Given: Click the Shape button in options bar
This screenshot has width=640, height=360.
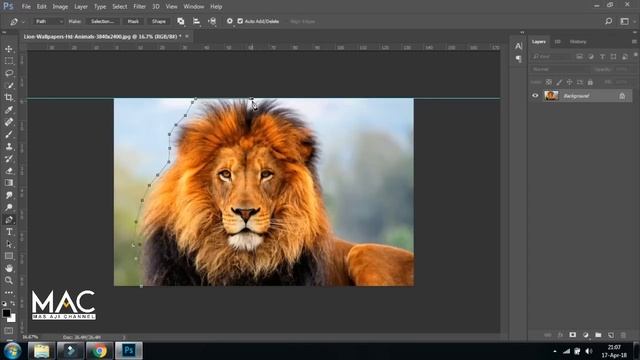Looking at the screenshot, I should click(158, 21).
